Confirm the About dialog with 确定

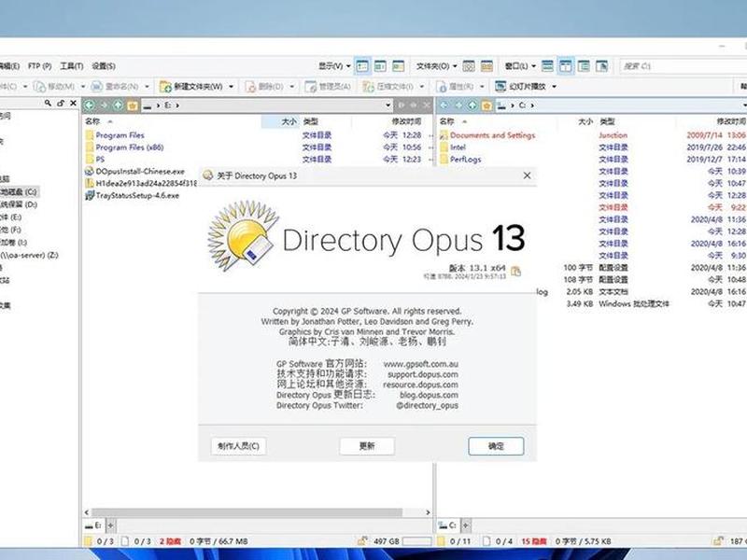(x=496, y=446)
